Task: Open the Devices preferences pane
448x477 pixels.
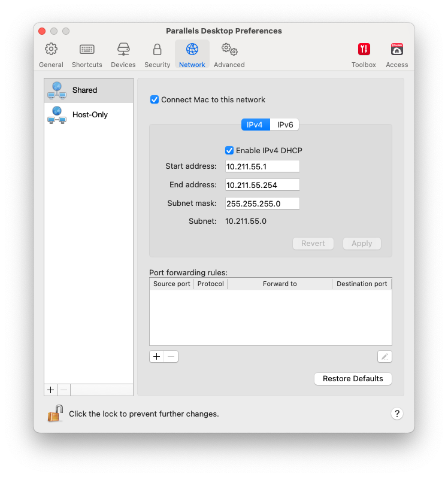Action: tap(123, 54)
